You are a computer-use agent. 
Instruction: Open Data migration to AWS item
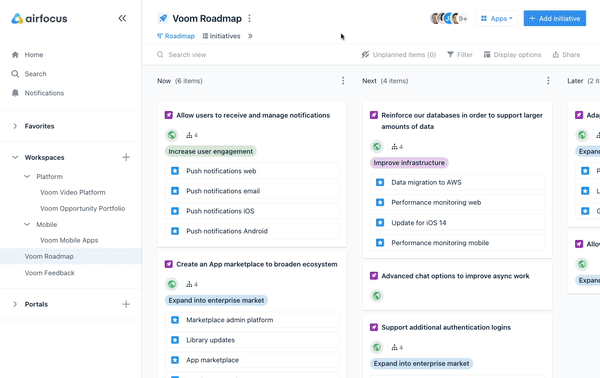tap(457, 182)
